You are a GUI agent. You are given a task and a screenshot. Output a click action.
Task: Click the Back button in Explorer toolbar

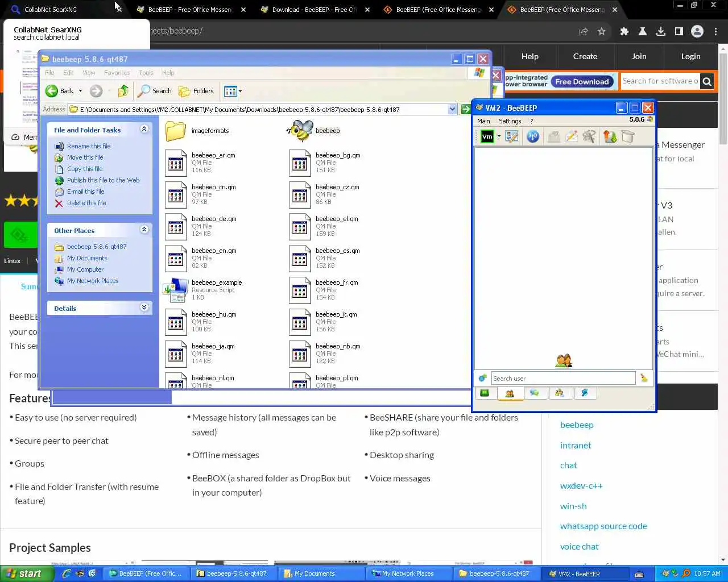click(60, 91)
